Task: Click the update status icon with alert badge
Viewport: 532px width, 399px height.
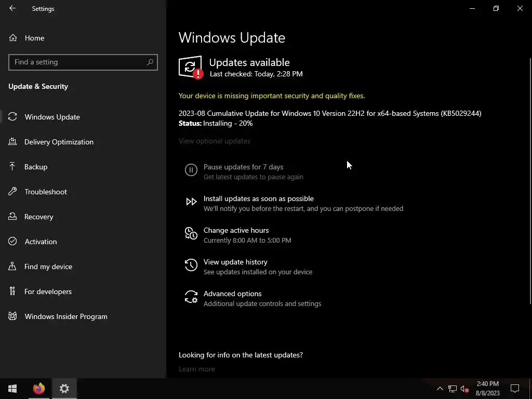Action: (191, 67)
